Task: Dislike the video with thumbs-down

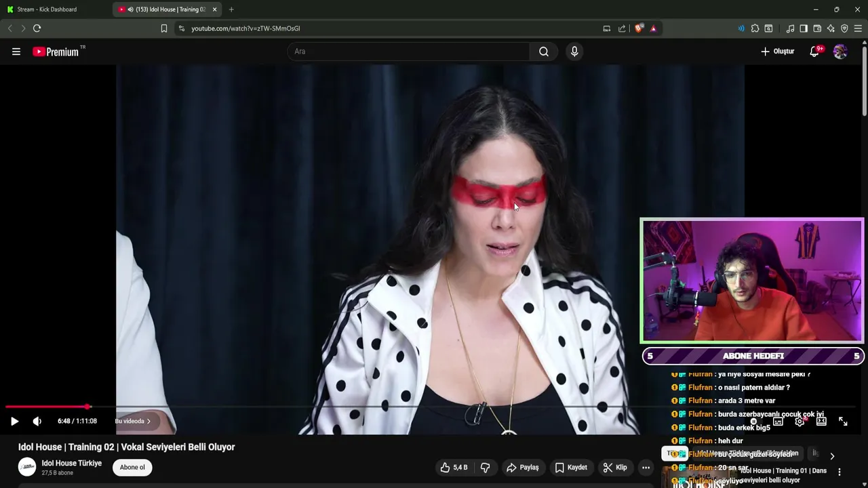Action: click(486, 468)
